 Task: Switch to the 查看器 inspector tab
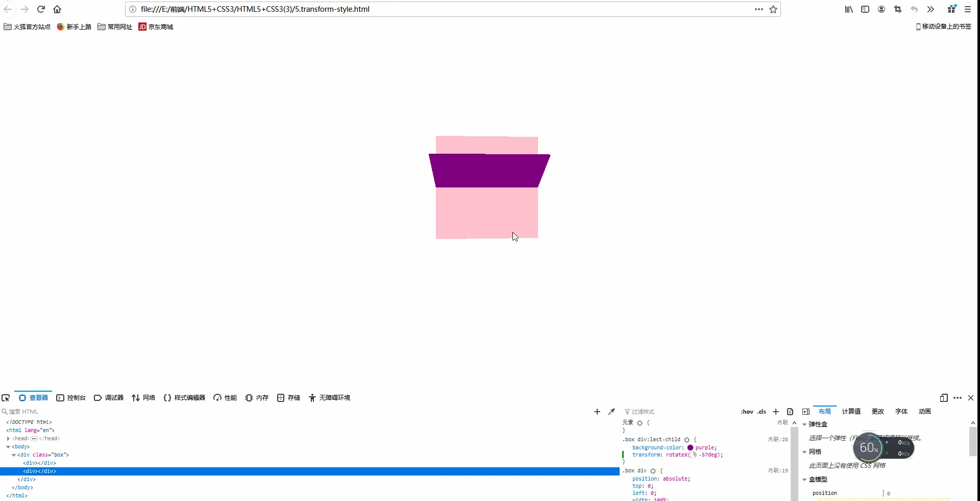coord(34,398)
